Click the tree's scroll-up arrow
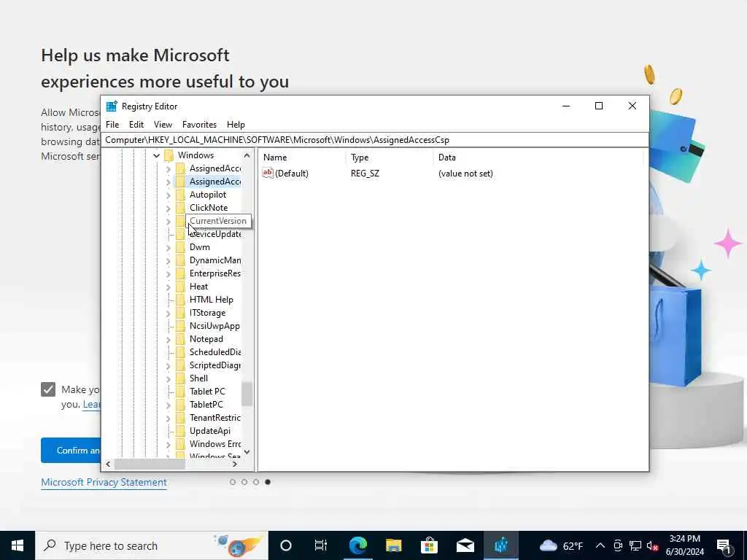Screen dimensions: 747x560 click(247, 155)
